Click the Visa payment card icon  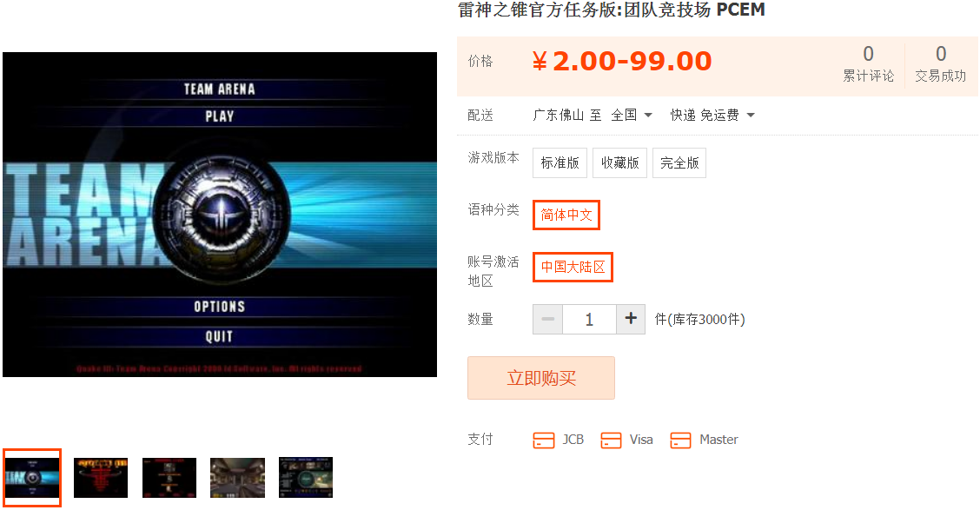point(611,440)
